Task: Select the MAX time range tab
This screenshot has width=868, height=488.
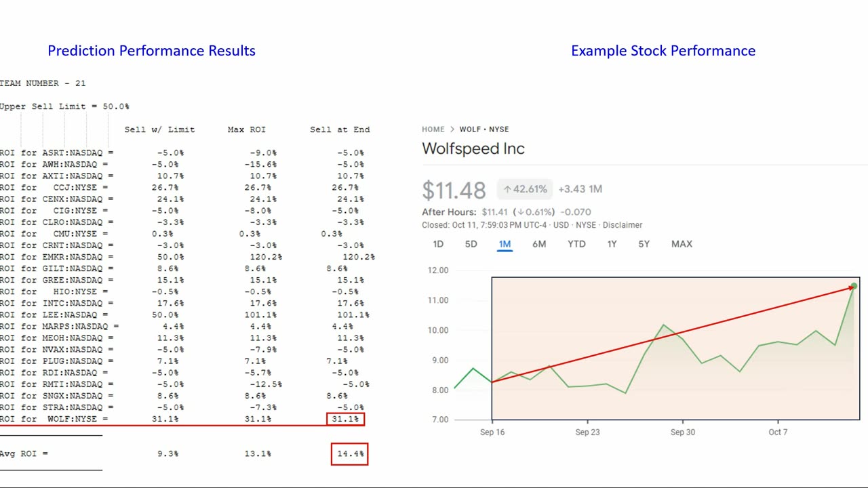Action: pyautogui.click(x=682, y=244)
